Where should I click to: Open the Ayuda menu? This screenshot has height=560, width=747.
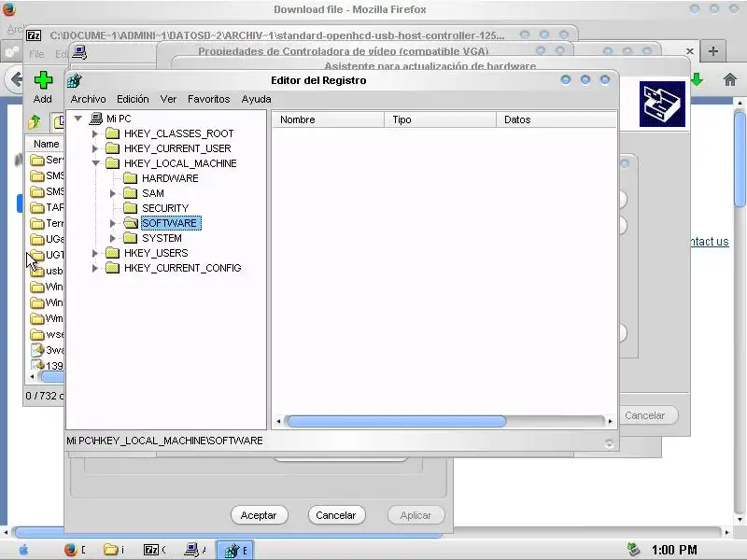(x=256, y=99)
